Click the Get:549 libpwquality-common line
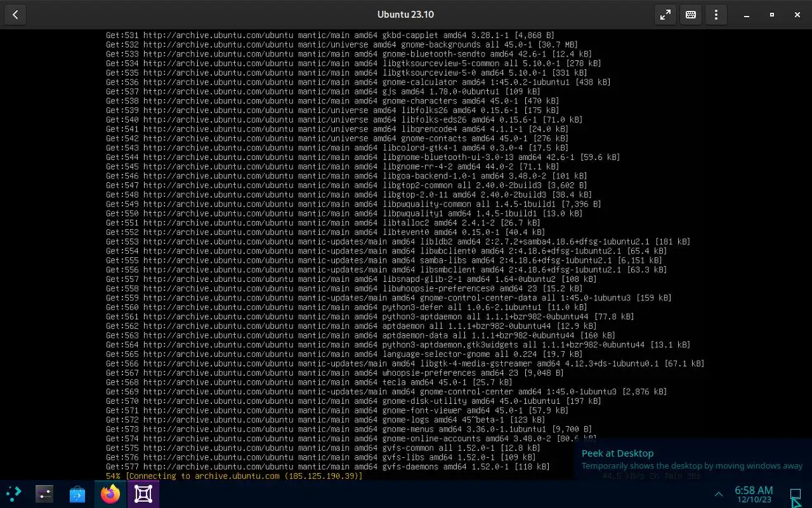 [x=353, y=204]
